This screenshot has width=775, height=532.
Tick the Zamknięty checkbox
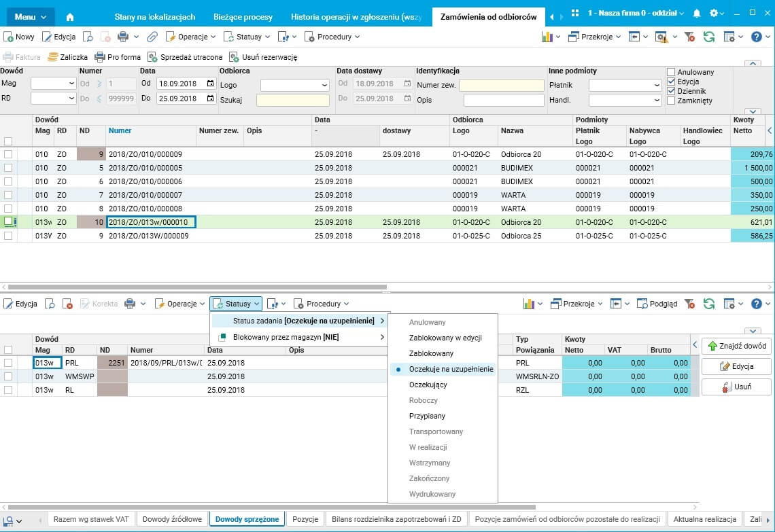tap(671, 101)
